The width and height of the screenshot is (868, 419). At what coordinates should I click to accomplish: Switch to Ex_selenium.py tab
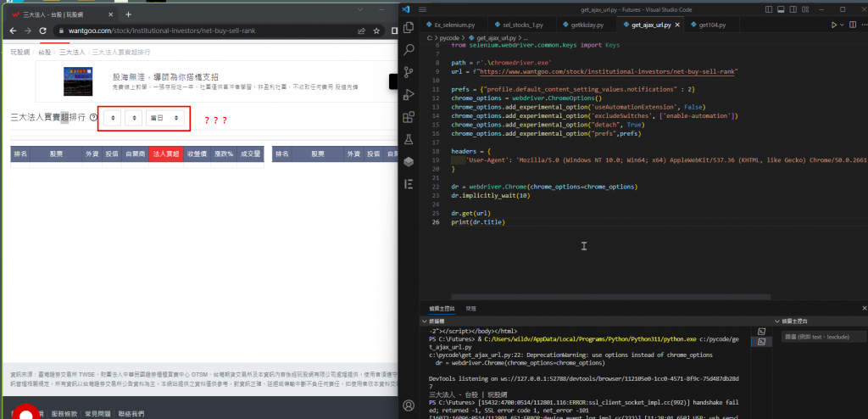[x=454, y=25]
